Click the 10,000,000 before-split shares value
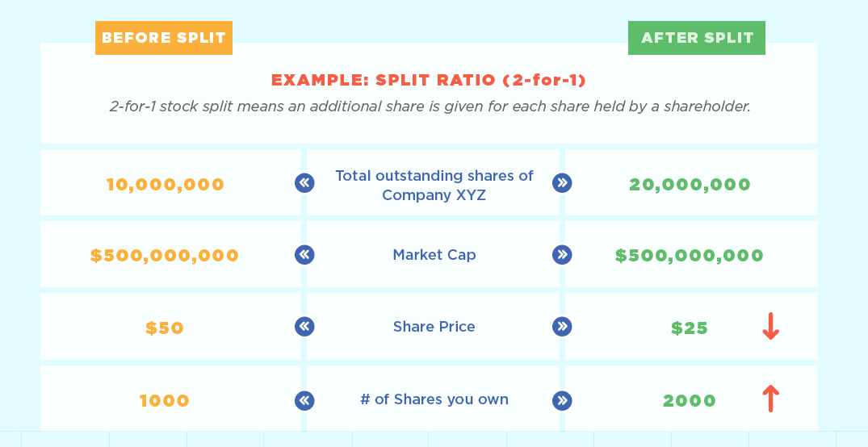Viewport: 868px width, 447px height. pyautogui.click(x=165, y=184)
